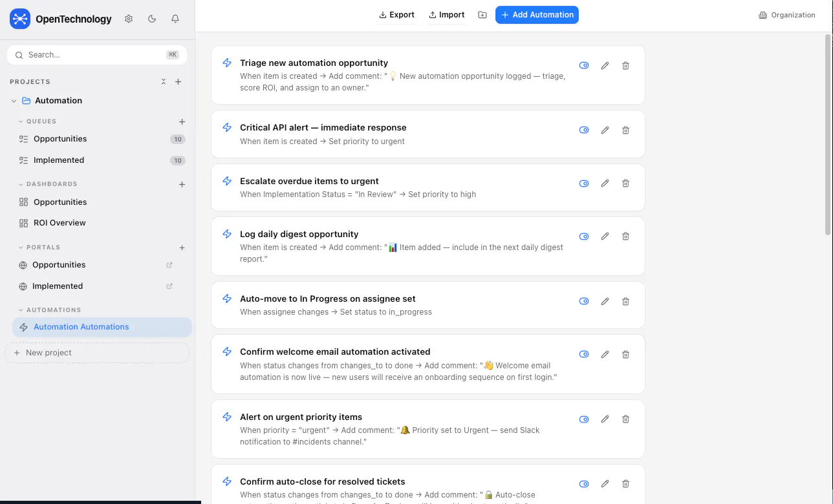Edit Escalate overdue items automation
This screenshot has width=833, height=504.
point(605,183)
